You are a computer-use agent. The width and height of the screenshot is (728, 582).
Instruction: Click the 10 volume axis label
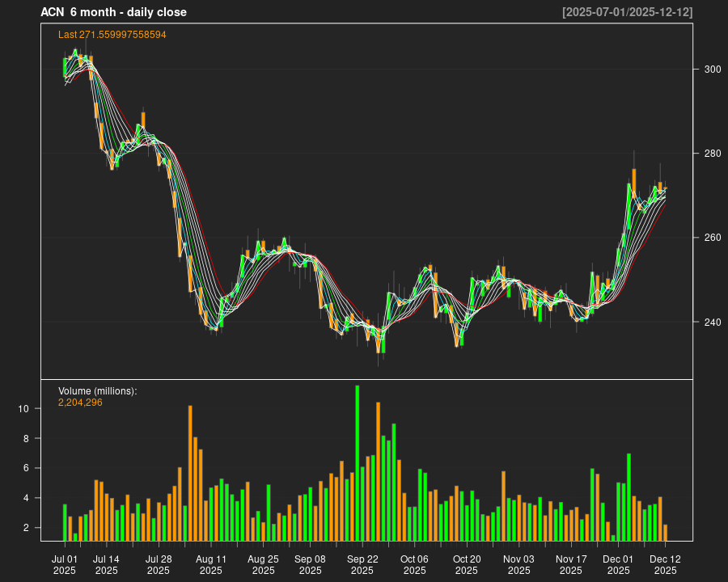point(24,409)
